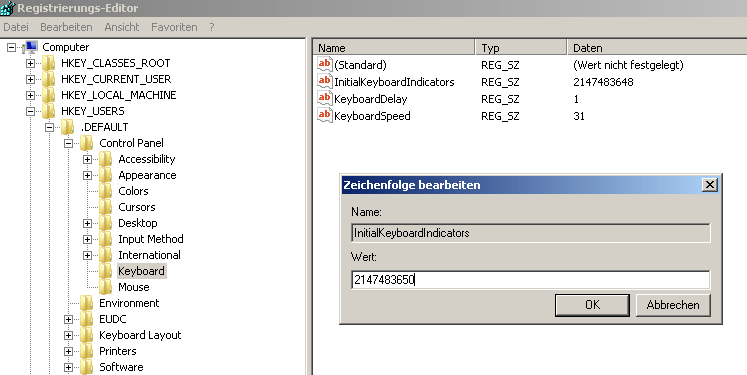This screenshot has height=375, width=747.
Task: Collapse the Control Panel tree node
Action: coord(69,143)
